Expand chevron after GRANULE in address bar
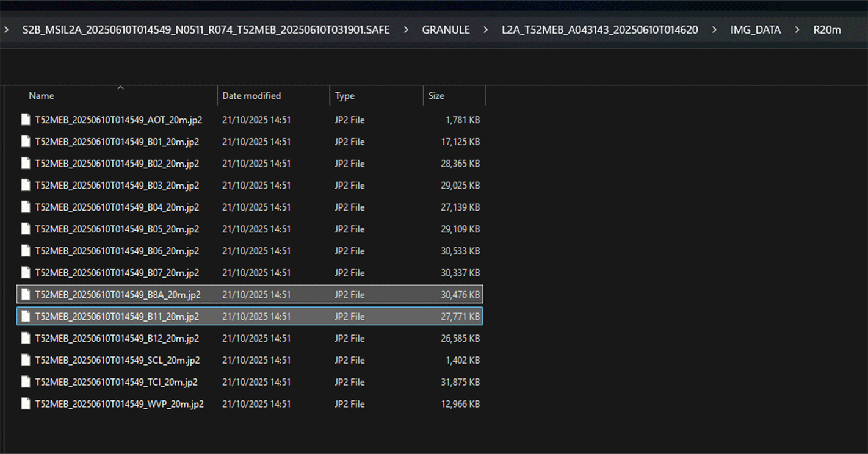This screenshot has height=454, width=868. tap(486, 30)
